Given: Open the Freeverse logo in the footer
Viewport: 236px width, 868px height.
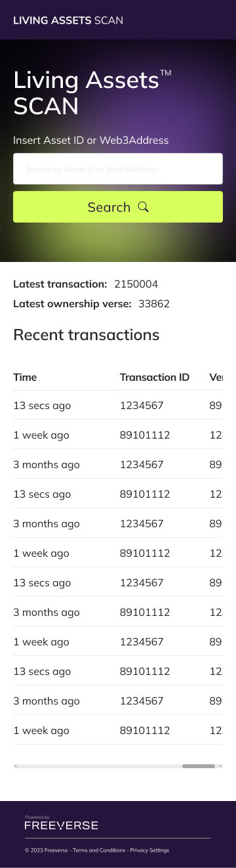Looking at the screenshot, I should (x=61, y=823).
